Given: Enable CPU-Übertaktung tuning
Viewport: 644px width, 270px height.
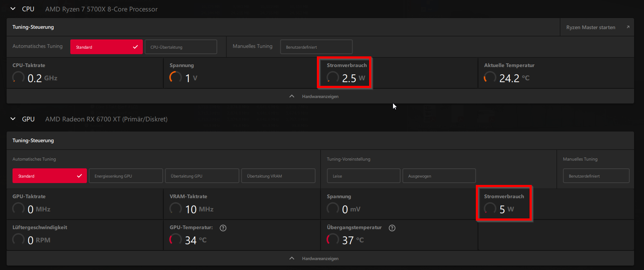Looking at the screenshot, I should pos(181,47).
